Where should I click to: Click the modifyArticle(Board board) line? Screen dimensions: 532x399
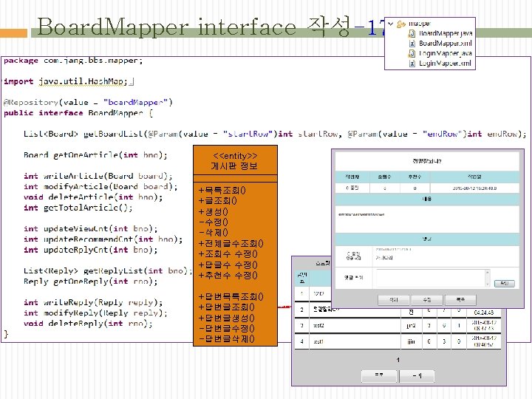pyautogui.click(x=100, y=187)
